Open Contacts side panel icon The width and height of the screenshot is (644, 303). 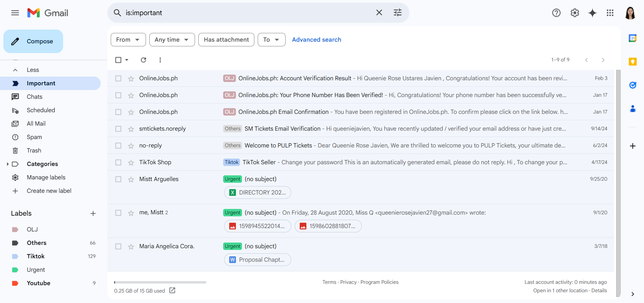click(x=633, y=109)
